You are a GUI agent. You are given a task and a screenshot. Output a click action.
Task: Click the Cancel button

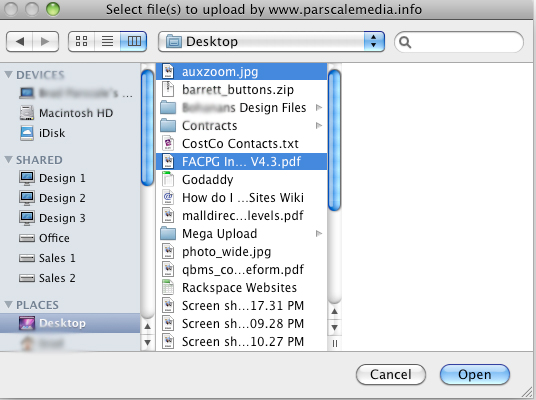[391, 375]
